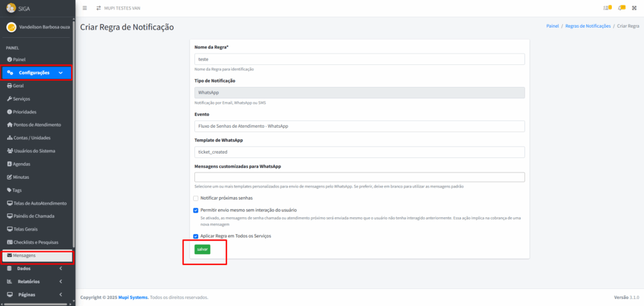Open the notifications bell icon

point(622,8)
